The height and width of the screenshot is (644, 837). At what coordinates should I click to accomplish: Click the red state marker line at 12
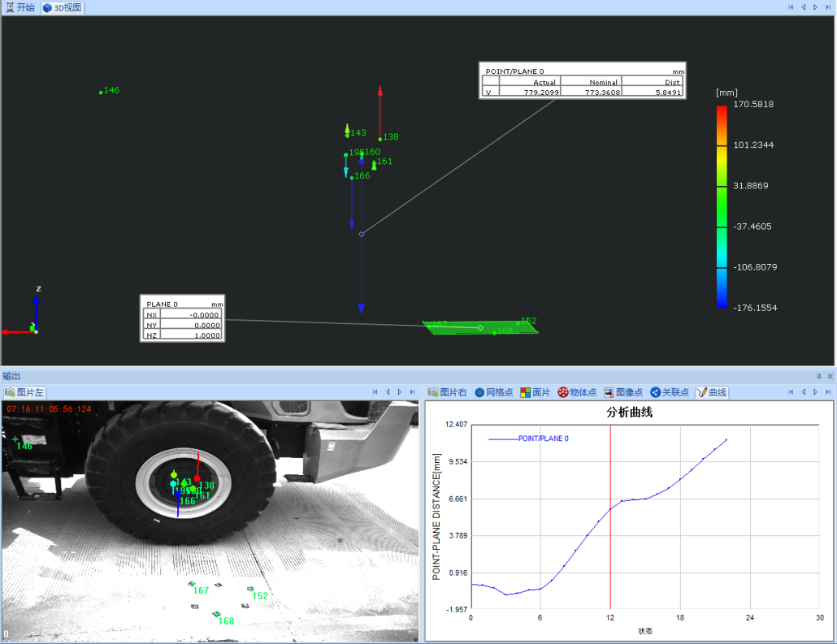coord(610,516)
